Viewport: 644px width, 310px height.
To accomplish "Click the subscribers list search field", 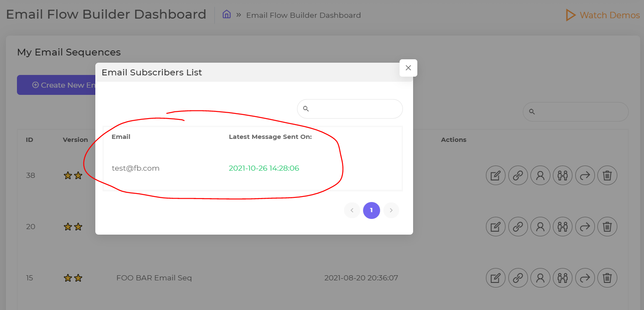I will pos(350,109).
